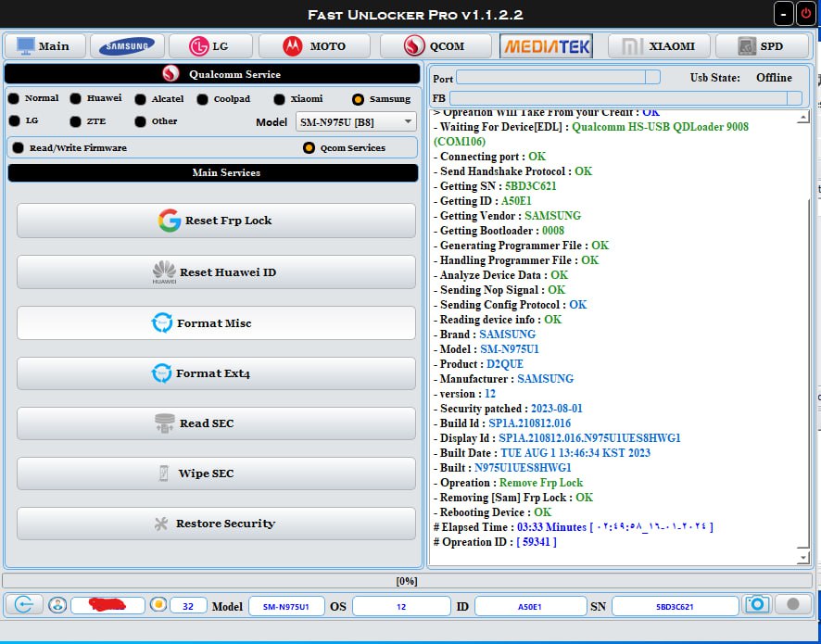
Task: Switch to the Samsung tab
Action: tap(127, 46)
